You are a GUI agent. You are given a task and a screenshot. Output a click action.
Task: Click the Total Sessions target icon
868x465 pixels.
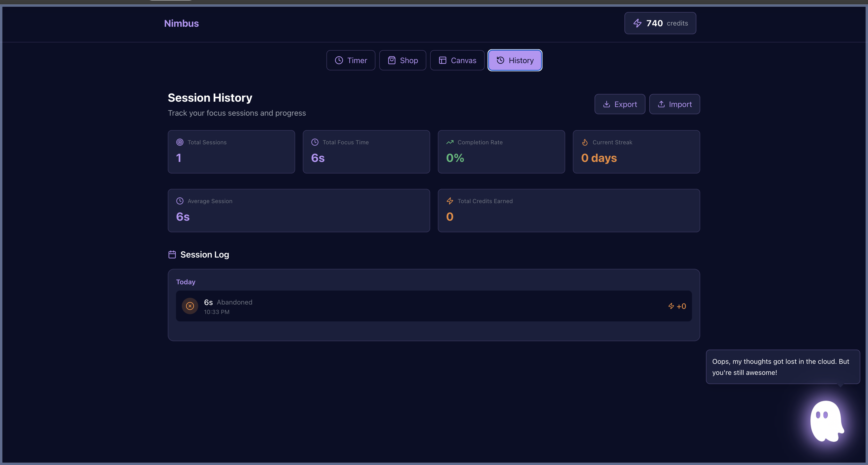[180, 142]
